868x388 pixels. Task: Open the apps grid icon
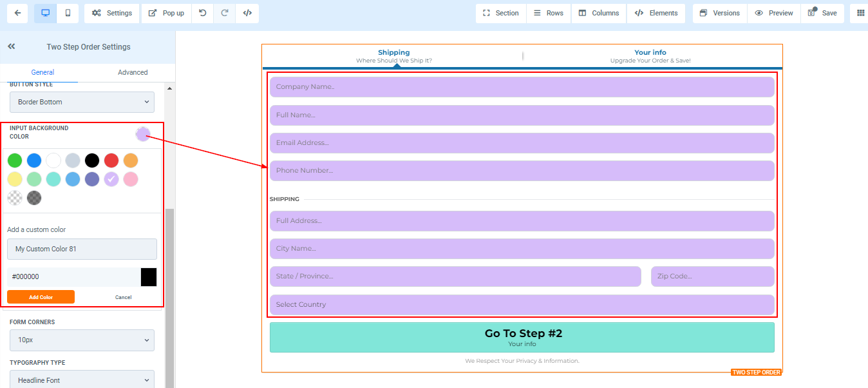860,13
